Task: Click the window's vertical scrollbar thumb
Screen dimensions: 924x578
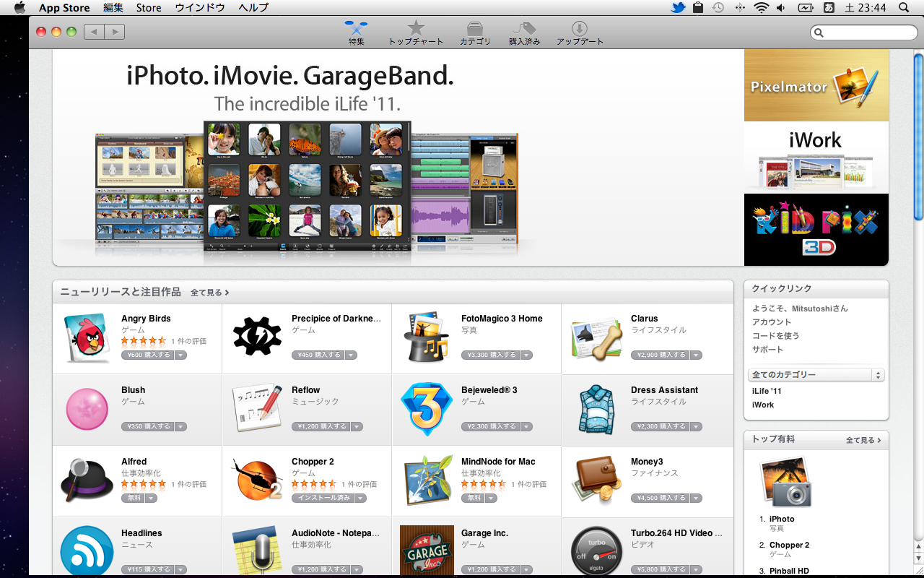Action: (918, 137)
